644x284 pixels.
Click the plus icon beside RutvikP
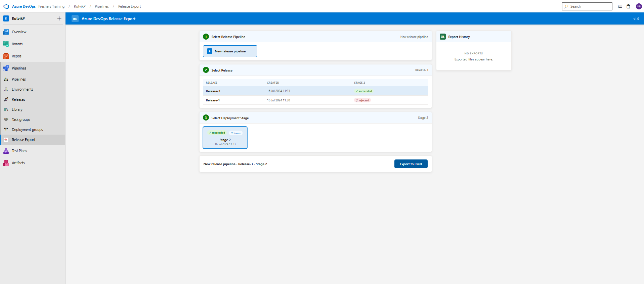pyautogui.click(x=59, y=18)
